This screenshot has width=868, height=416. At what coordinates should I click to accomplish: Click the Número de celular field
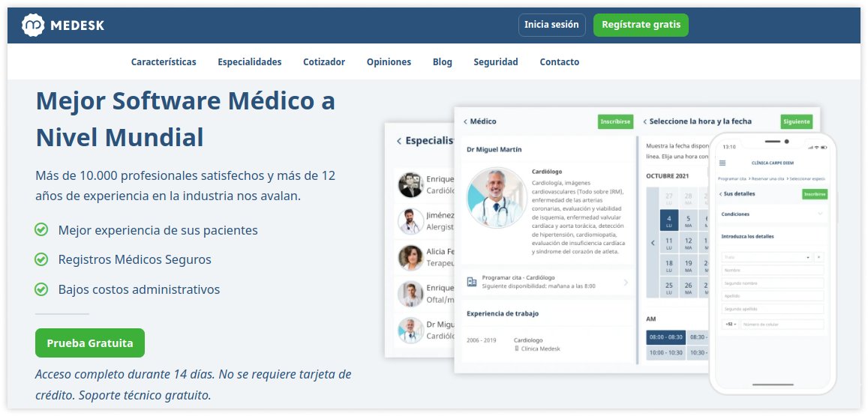click(782, 324)
